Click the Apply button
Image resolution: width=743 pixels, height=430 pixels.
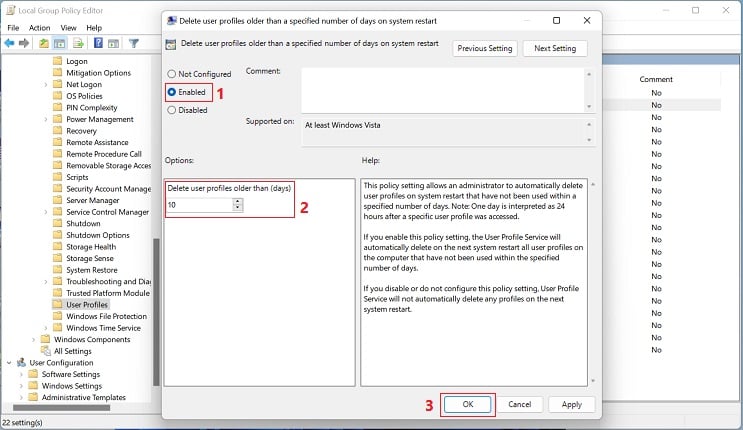[x=571, y=404]
